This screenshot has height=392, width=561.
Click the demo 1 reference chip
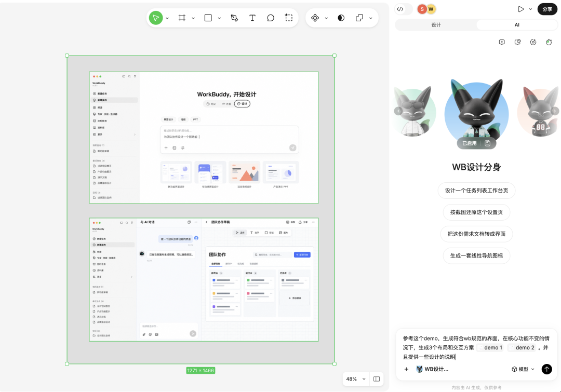(490, 348)
